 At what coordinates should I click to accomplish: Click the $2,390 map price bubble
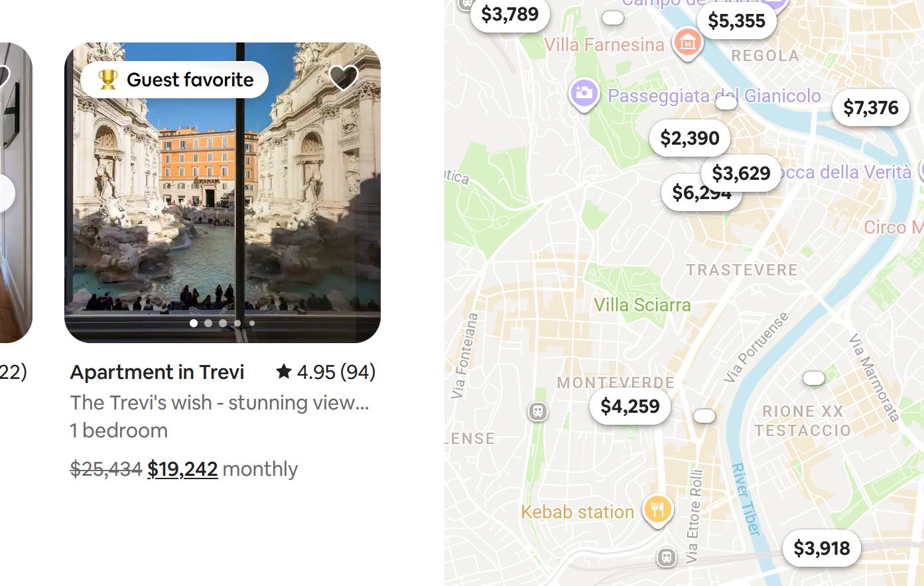point(689,138)
